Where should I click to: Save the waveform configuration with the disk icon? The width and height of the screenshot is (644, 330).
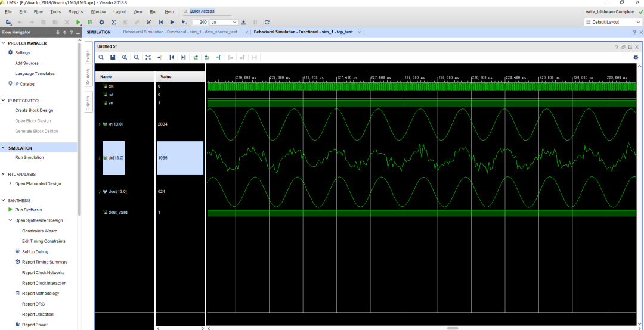coord(113,57)
